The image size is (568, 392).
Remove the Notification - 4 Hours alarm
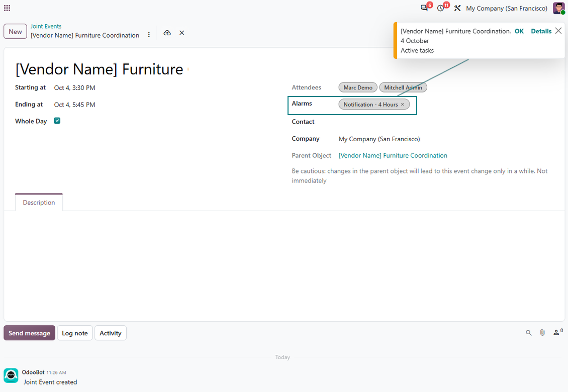coord(403,105)
